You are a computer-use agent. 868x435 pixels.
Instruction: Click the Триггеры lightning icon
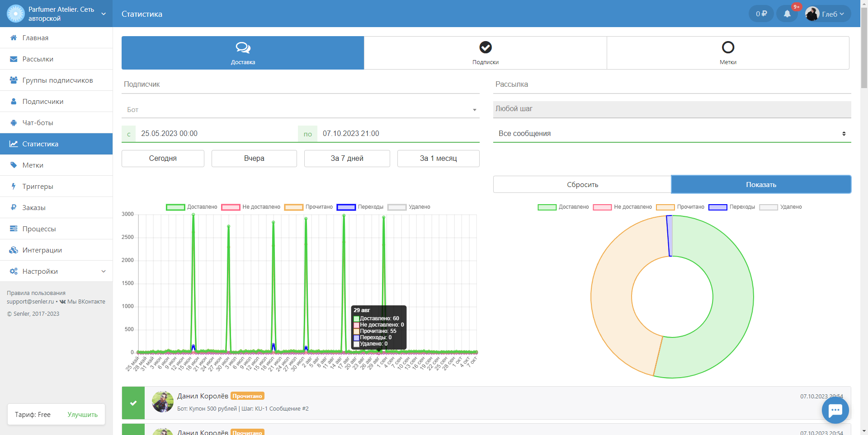pyautogui.click(x=14, y=187)
